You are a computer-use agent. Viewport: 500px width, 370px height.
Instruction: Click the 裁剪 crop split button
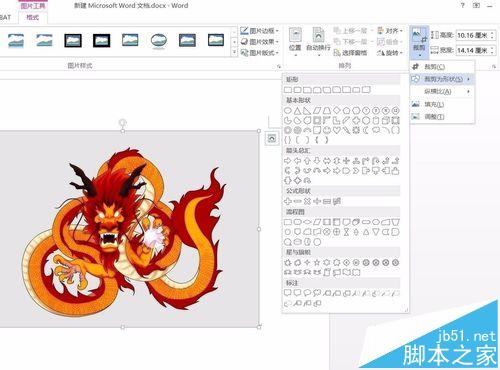click(x=419, y=42)
